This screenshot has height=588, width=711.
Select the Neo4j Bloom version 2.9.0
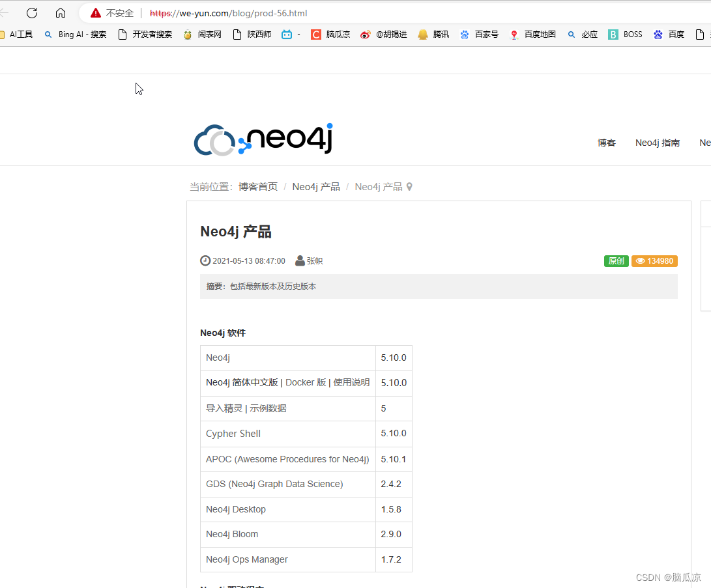(394, 534)
